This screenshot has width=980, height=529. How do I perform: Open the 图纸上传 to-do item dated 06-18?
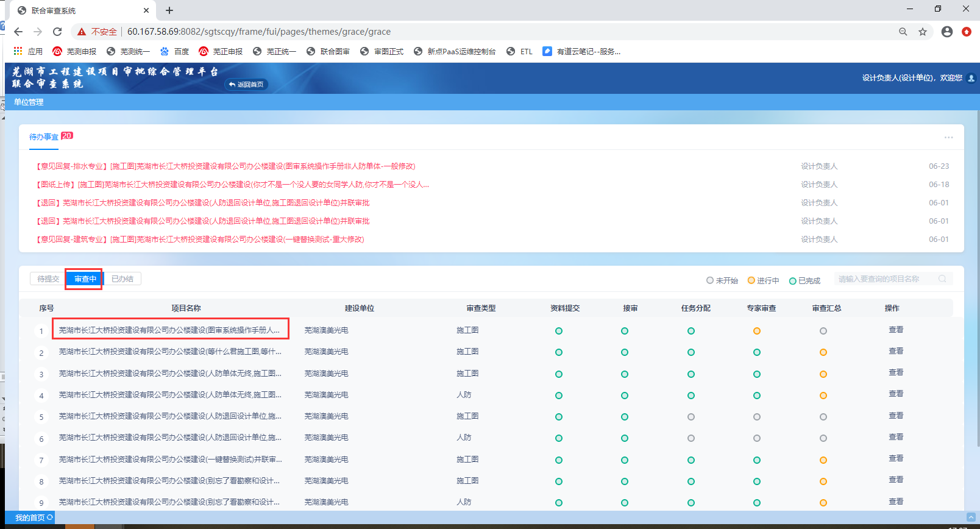point(233,185)
